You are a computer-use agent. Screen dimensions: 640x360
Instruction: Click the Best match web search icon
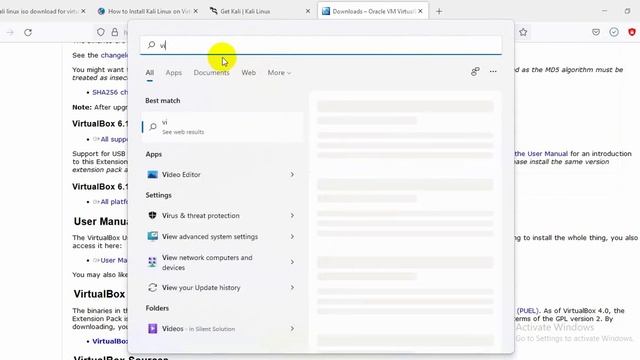pos(153,127)
